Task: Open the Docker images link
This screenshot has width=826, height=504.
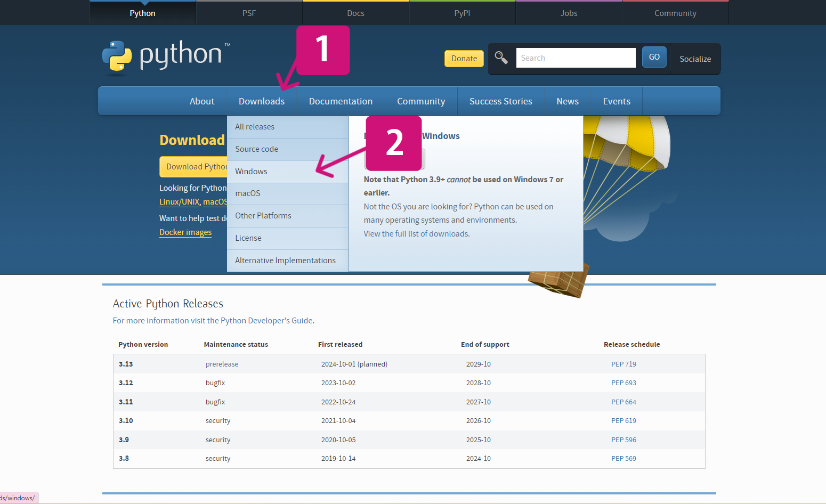Action: [185, 232]
